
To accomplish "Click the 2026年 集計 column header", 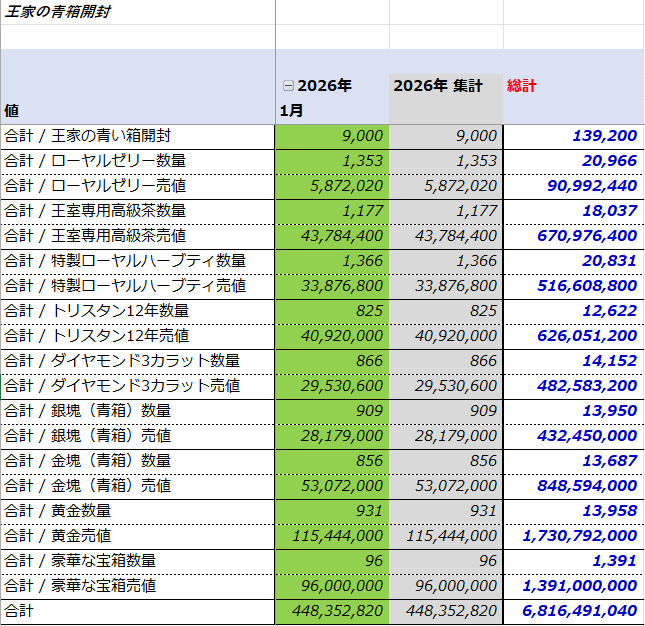I will (x=439, y=86).
